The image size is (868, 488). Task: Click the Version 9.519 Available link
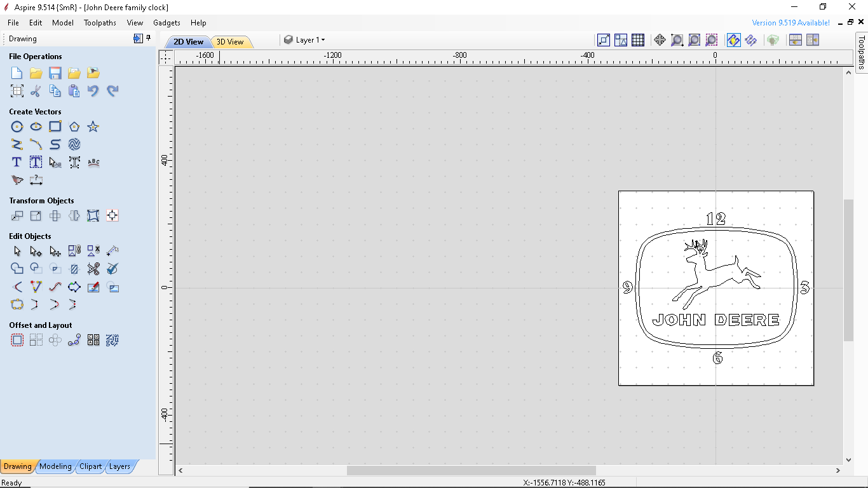click(790, 22)
